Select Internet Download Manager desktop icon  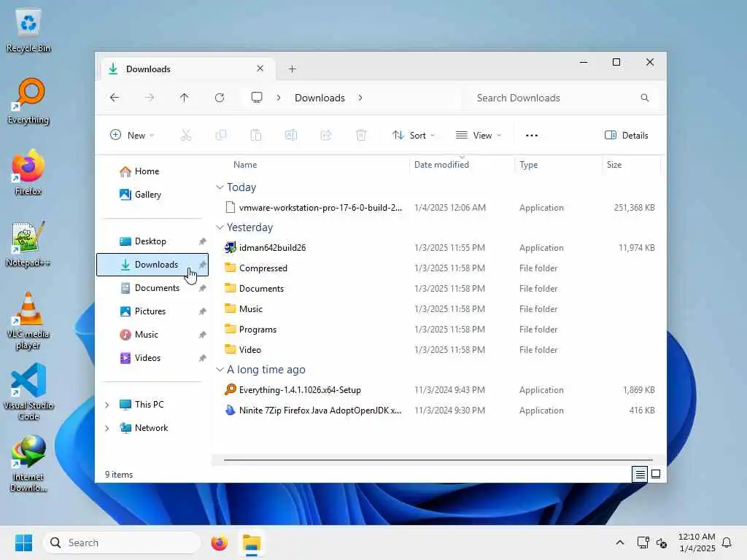28,464
